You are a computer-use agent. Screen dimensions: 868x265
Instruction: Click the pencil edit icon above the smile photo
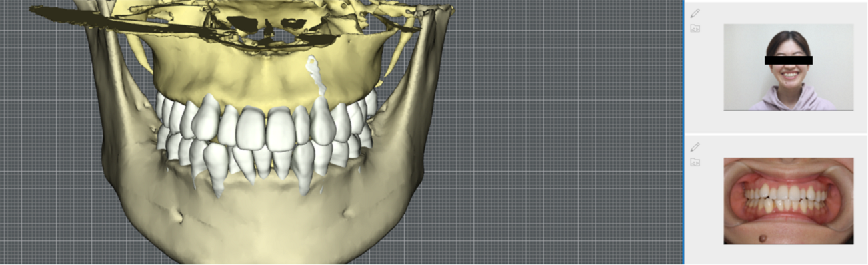tap(695, 13)
